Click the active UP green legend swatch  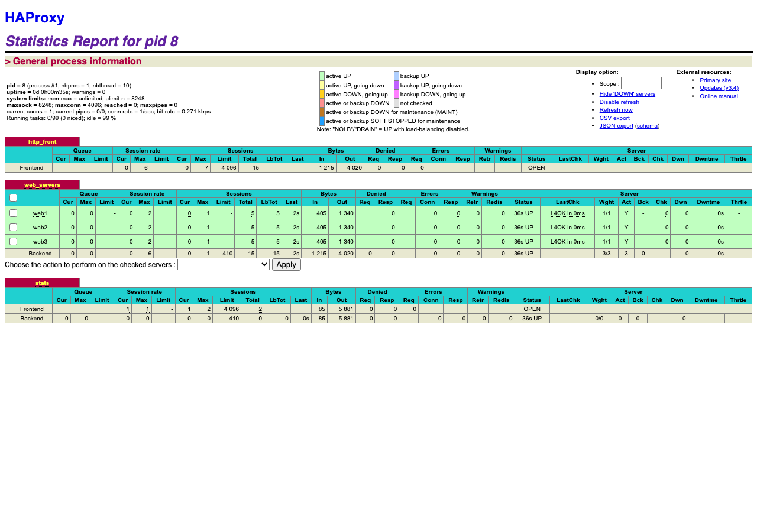(x=322, y=76)
